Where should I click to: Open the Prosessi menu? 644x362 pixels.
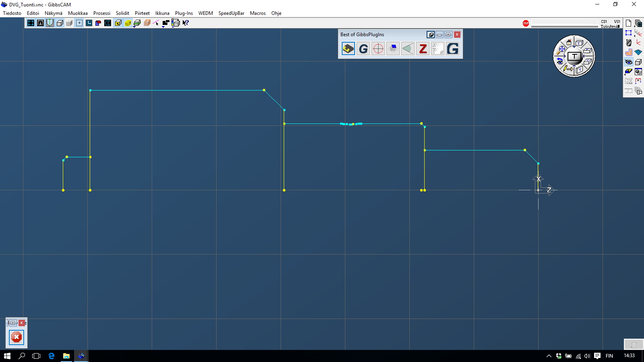point(102,13)
